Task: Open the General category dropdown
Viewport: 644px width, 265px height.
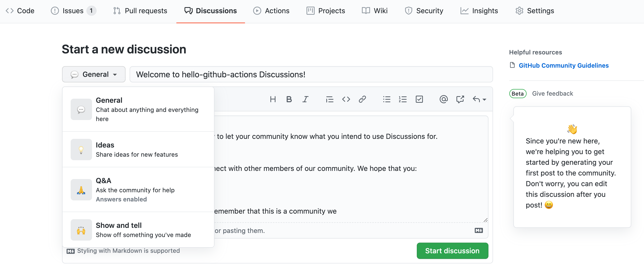Action: click(x=94, y=74)
